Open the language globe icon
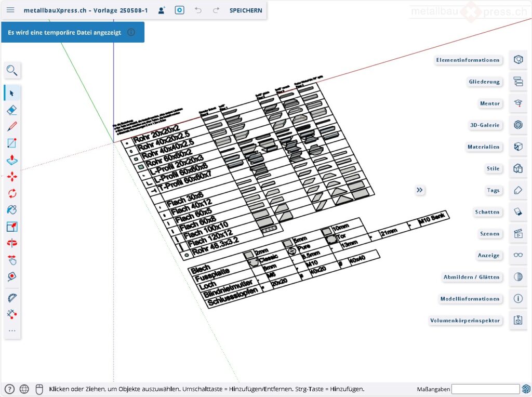The image size is (532, 397). tap(24, 389)
